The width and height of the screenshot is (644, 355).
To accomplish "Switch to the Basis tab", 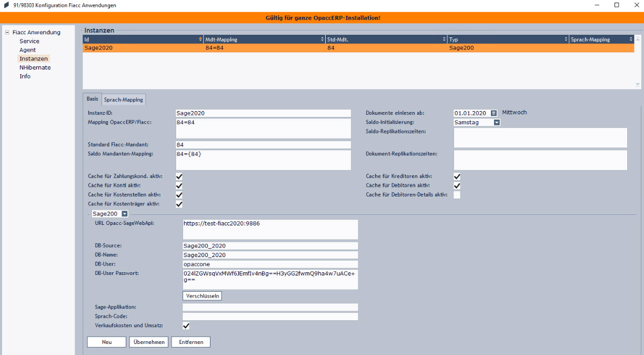I will pyautogui.click(x=92, y=99).
